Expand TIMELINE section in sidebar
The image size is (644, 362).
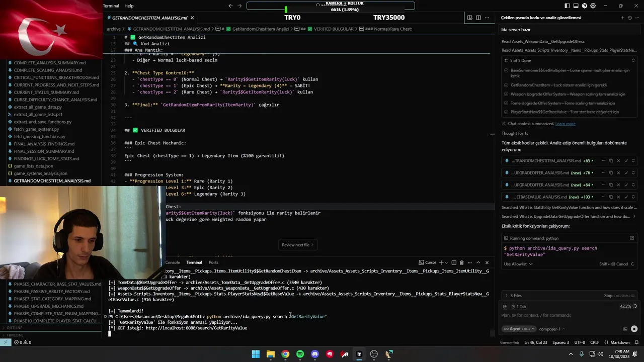(x=50, y=335)
